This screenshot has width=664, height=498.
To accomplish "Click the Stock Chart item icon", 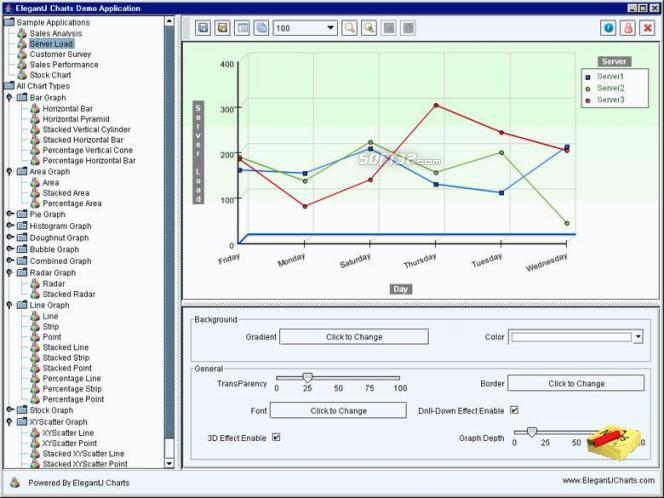I will tap(22, 75).
